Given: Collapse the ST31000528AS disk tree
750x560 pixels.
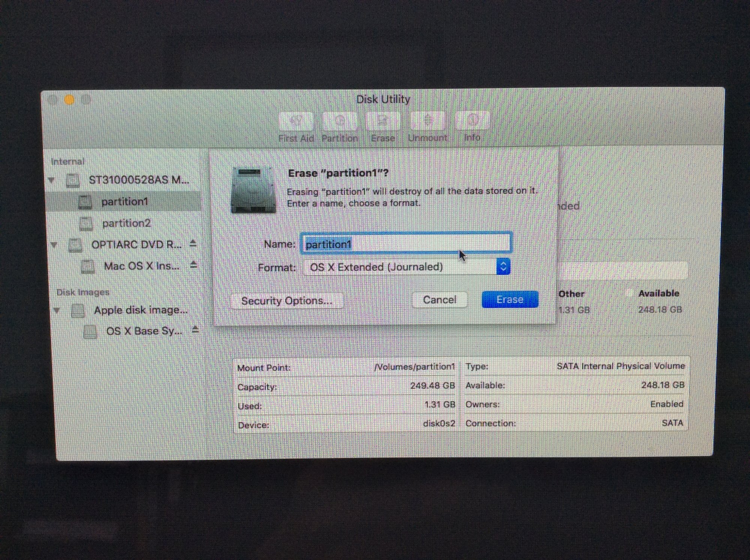Looking at the screenshot, I should coord(52,180).
